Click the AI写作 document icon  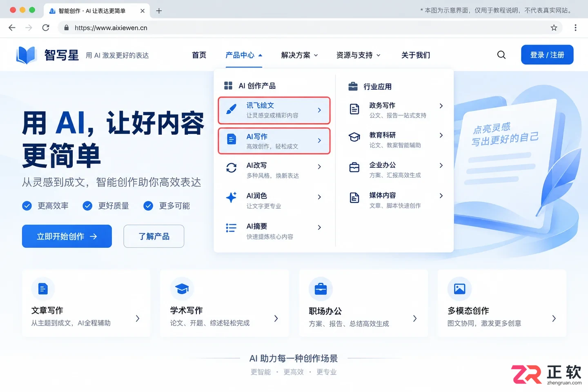click(231, 140)
